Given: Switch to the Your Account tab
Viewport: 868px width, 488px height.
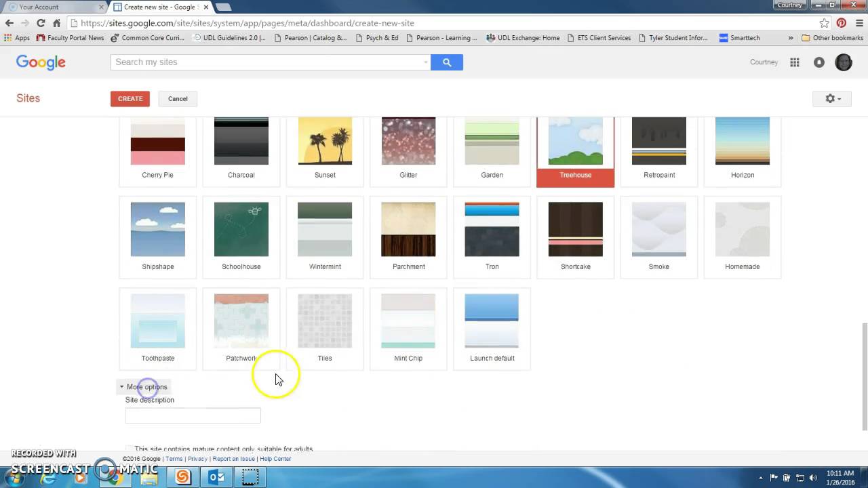Looking at the screenshot, I should click(x=54, y=7).
